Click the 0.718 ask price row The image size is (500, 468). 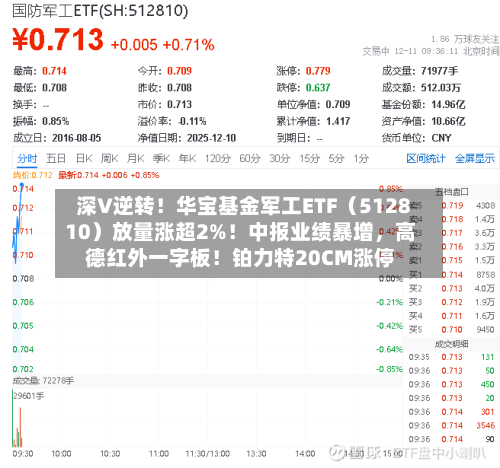[452, 219]
